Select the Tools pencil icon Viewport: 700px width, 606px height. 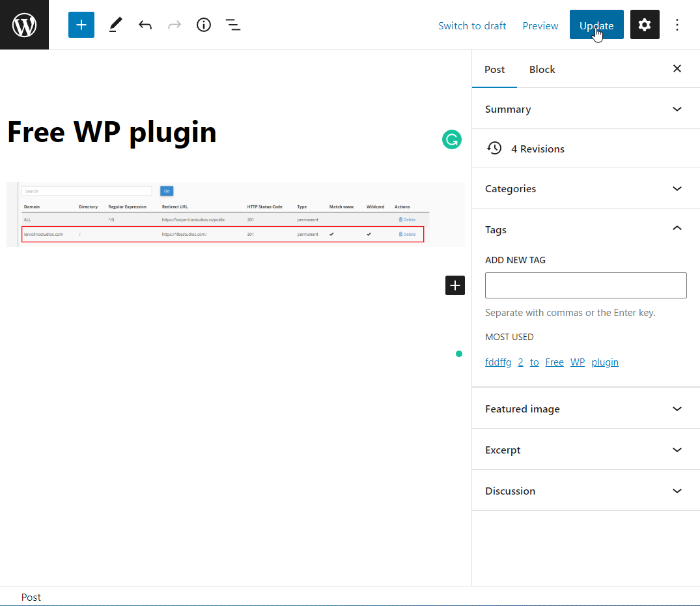(115, 25)
